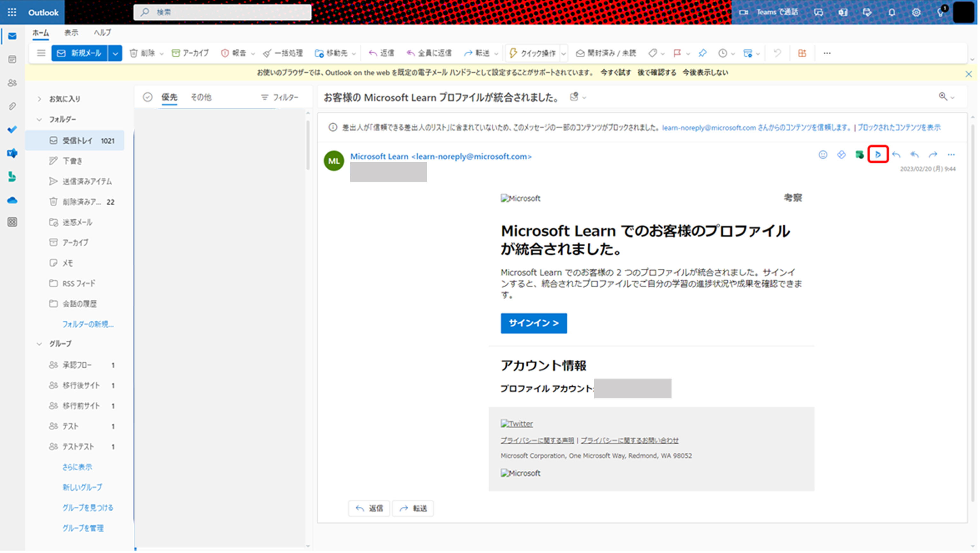Click the new folder link
The image size is (980, 553).
88,324
